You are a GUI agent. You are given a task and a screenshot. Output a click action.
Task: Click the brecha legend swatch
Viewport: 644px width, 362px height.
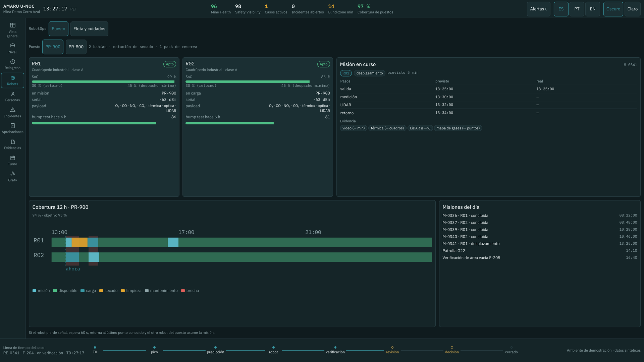pyautogui.click(x=183, y=291)
